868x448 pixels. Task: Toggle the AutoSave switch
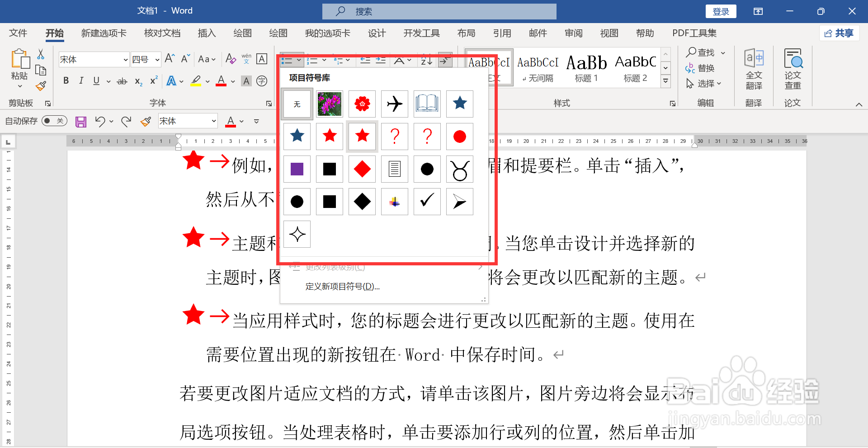(x=54, y=121)
